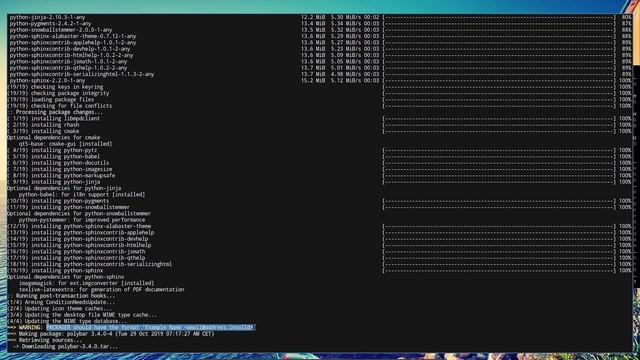The width and height of the screenshot is (640, 360).
Task: Click python-sphinxcontrib-qthelp-1.0.2-2-any download line
Action: tap(68, 68)
